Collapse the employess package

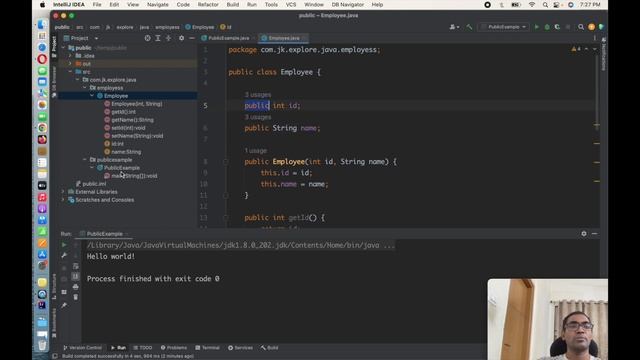(x=84, y=88)
